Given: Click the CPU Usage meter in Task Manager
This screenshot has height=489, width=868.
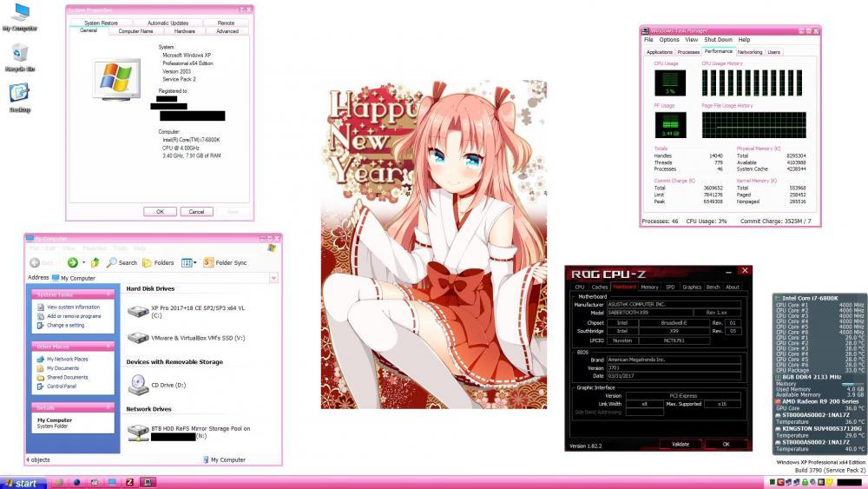Looking at the screenshot, I should [670, 83].
